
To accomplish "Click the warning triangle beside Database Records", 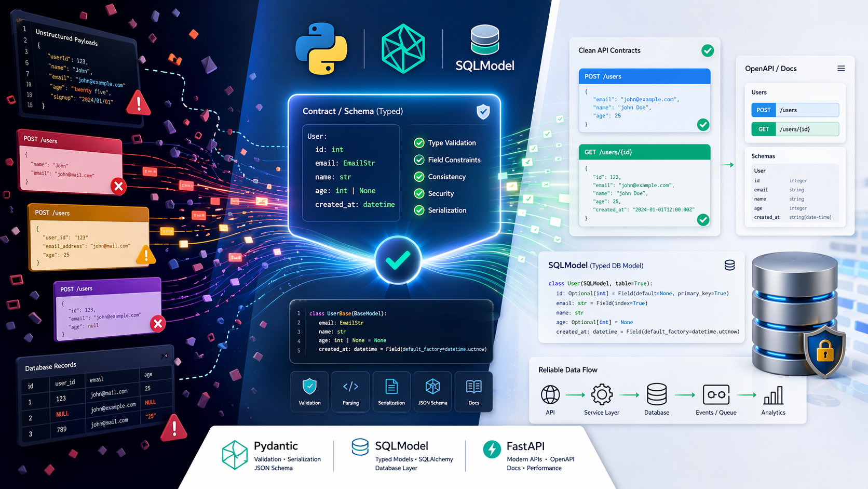I will coord(174,428).
